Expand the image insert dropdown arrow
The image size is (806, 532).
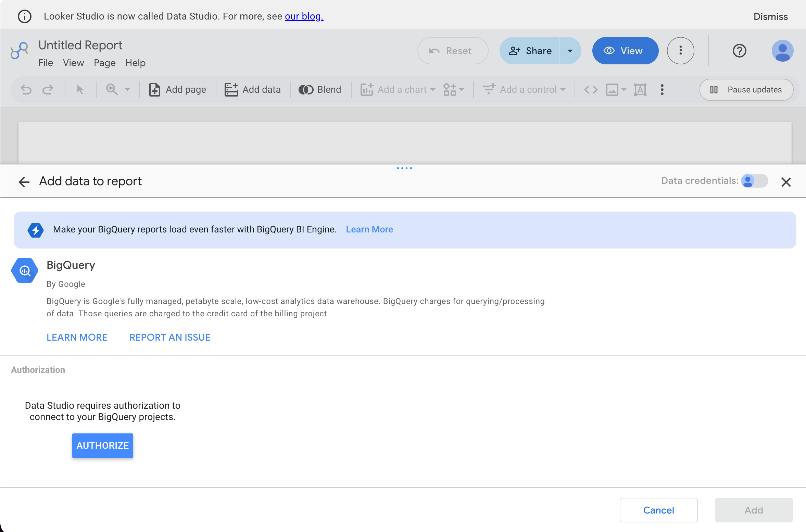[x=624, y=90]
